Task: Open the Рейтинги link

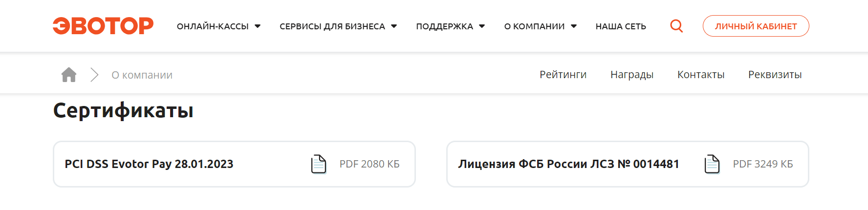Action: click(x=563, y=75)
